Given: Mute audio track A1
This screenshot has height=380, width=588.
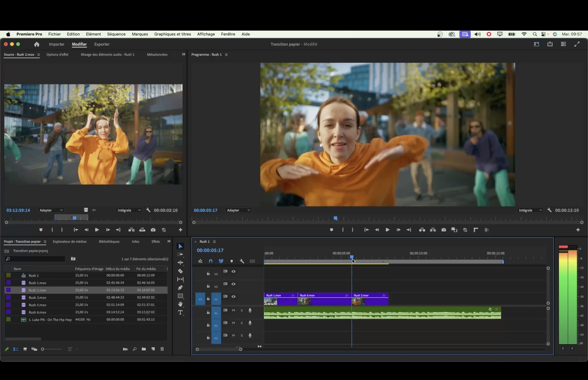Looking at the screenshot, I should tap(233, 310).
